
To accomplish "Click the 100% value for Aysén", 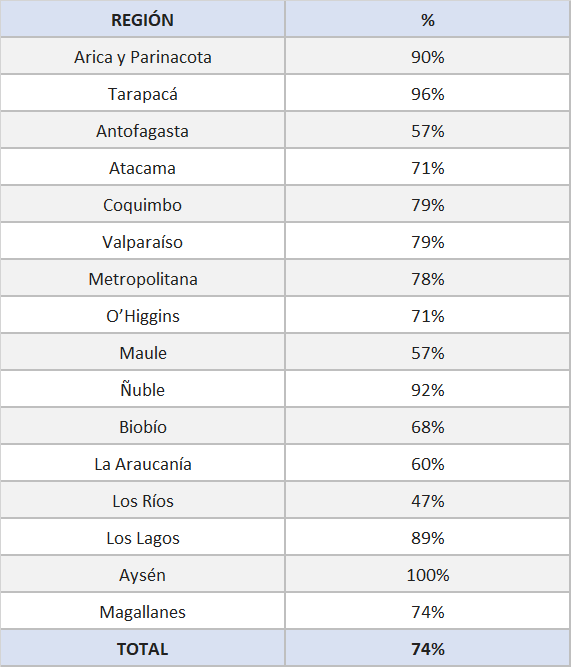I will pos(428,574).
